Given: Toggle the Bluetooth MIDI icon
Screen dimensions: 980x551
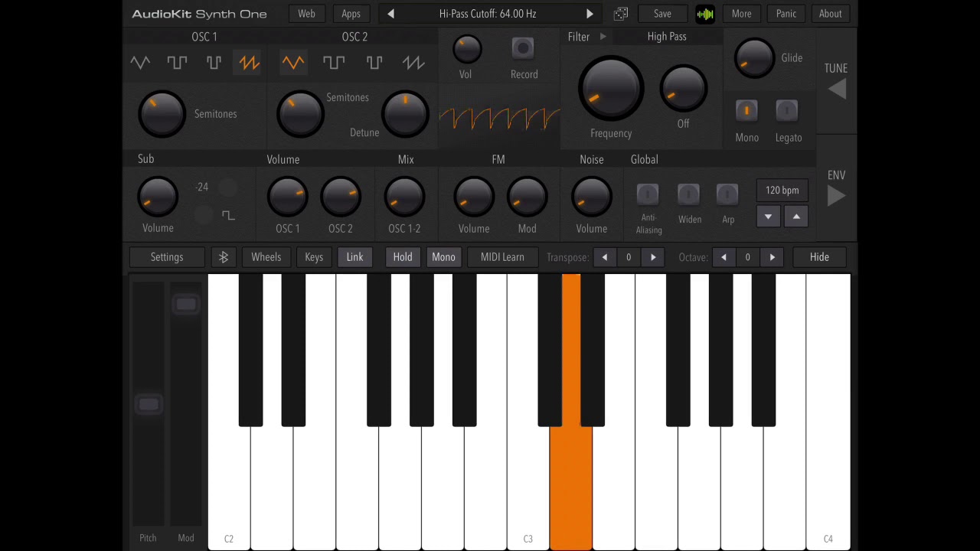Looking at the screenshot, I should coord(224,257).
